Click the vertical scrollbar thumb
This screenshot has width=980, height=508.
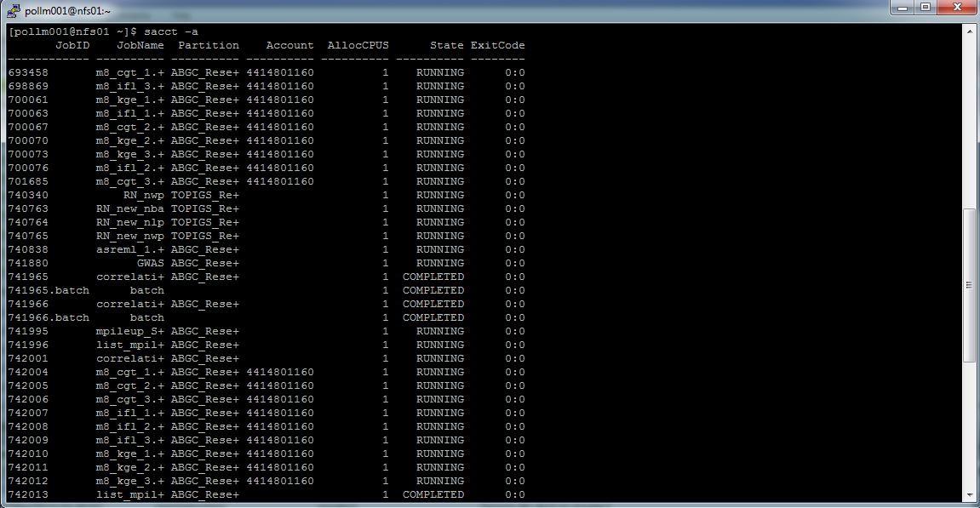(x=969, y=285)
